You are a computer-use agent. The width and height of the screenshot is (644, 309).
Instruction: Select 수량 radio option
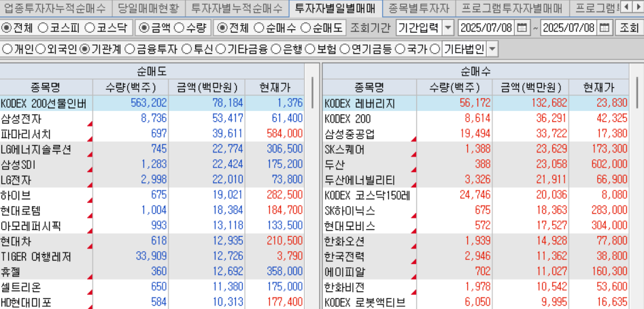pyautogui.click(x=179, y=28)
